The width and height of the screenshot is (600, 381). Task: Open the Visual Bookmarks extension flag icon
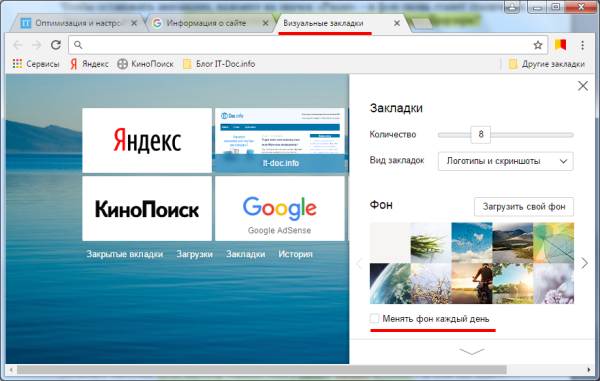(561, 45)
